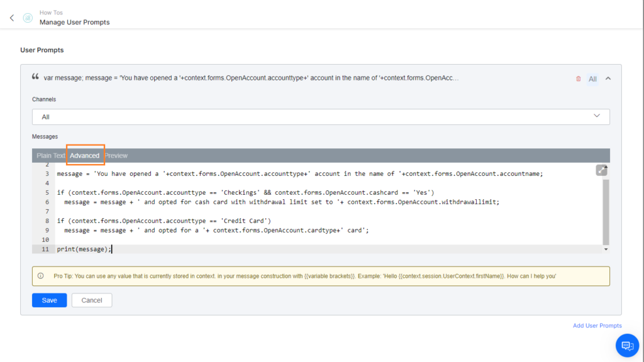This screenshot has width=644, height=362.
Task: Click the info icon in the Pro Tip banner
Action: 42,276
